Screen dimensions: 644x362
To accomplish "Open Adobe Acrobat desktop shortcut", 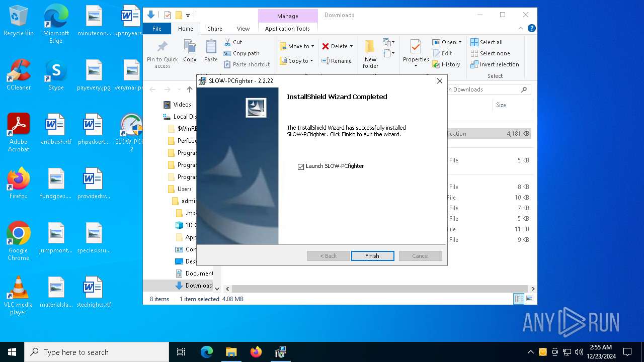I will click(x=19, y=133).
